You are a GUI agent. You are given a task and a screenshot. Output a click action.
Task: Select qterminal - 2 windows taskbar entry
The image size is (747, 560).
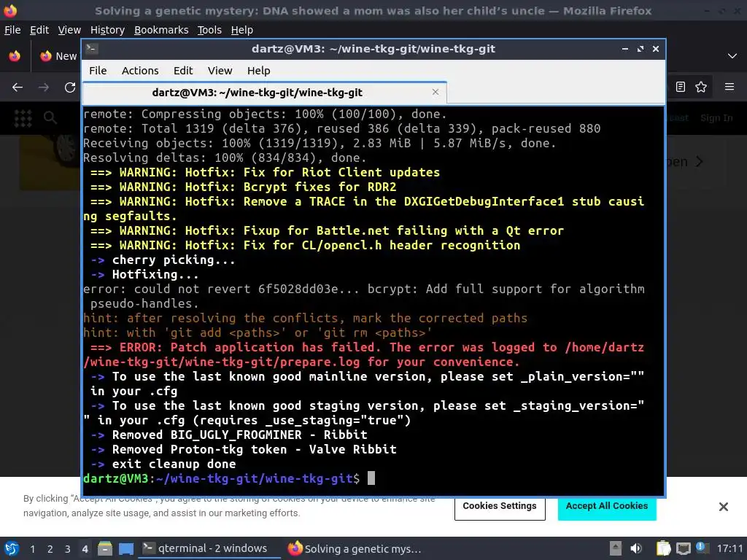click(x=209, y=548)
